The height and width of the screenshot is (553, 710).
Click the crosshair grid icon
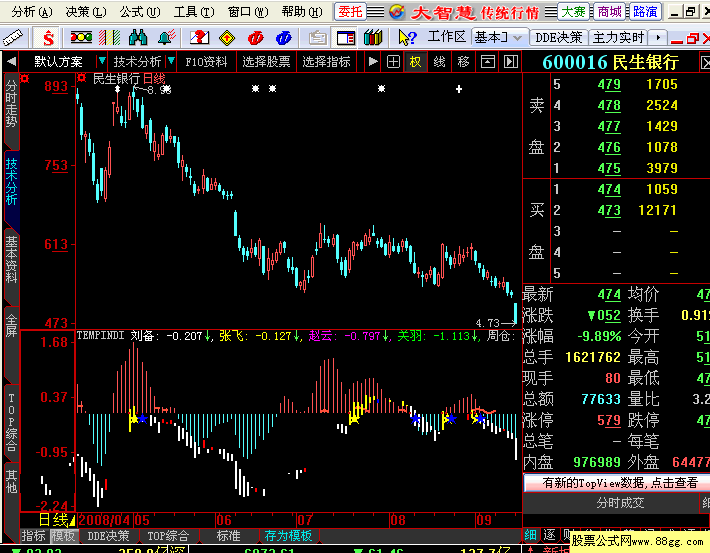coord(393,61)
